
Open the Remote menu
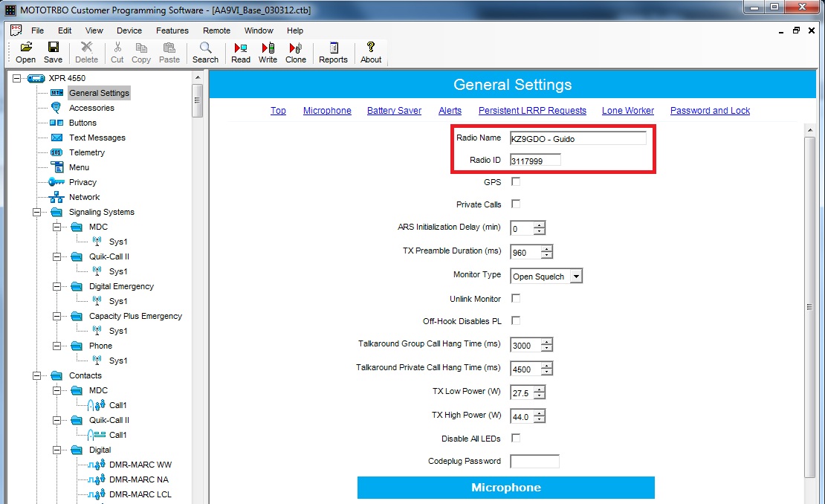point(217,30)
